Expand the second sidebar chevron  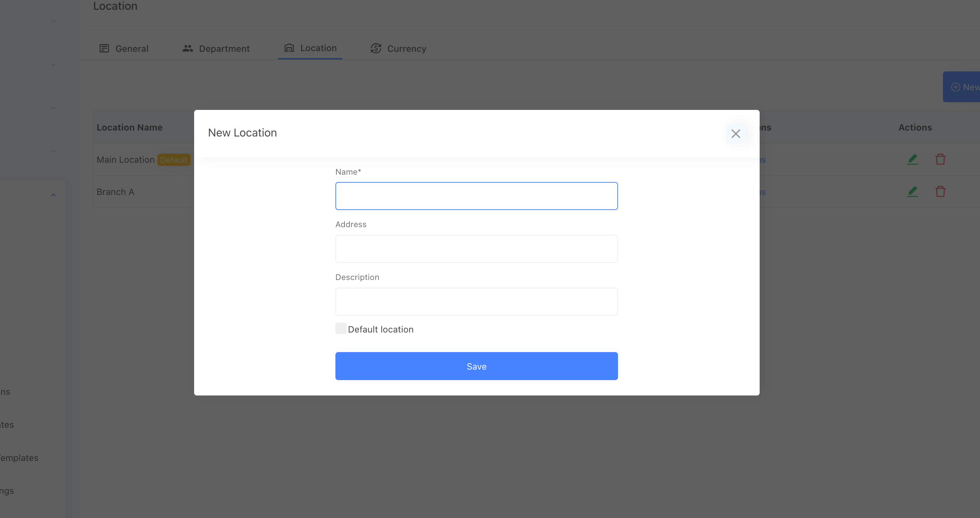click(53, 65)
